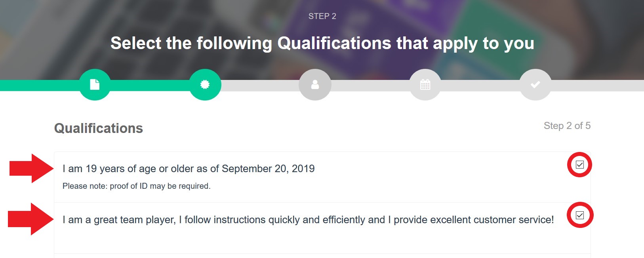The image size is (644, 258).
Task: Click the "Select the following Qualifications" banner title
Action: pos(322,43)
